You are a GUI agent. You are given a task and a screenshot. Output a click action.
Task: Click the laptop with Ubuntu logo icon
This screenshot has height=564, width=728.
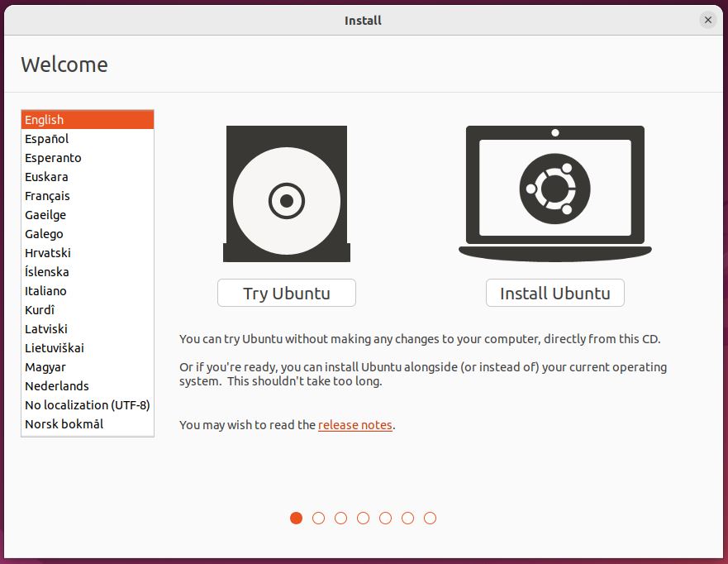tap(554, 194)
